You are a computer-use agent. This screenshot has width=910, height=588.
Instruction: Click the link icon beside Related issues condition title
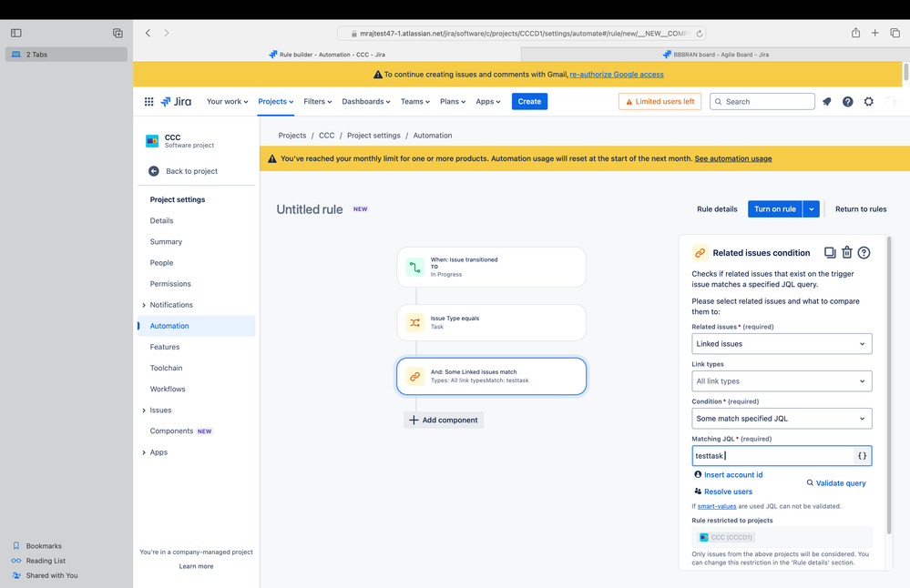click(700, 253)
